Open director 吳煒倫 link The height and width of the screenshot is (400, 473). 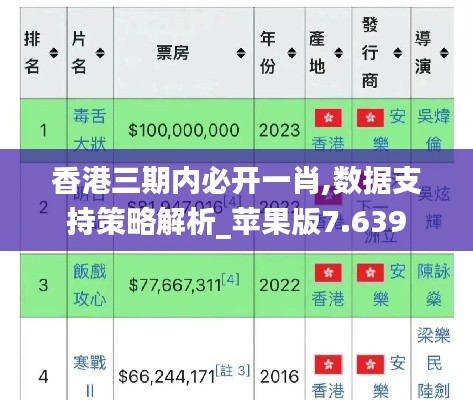pyautogui.click(x=434, y=130)
